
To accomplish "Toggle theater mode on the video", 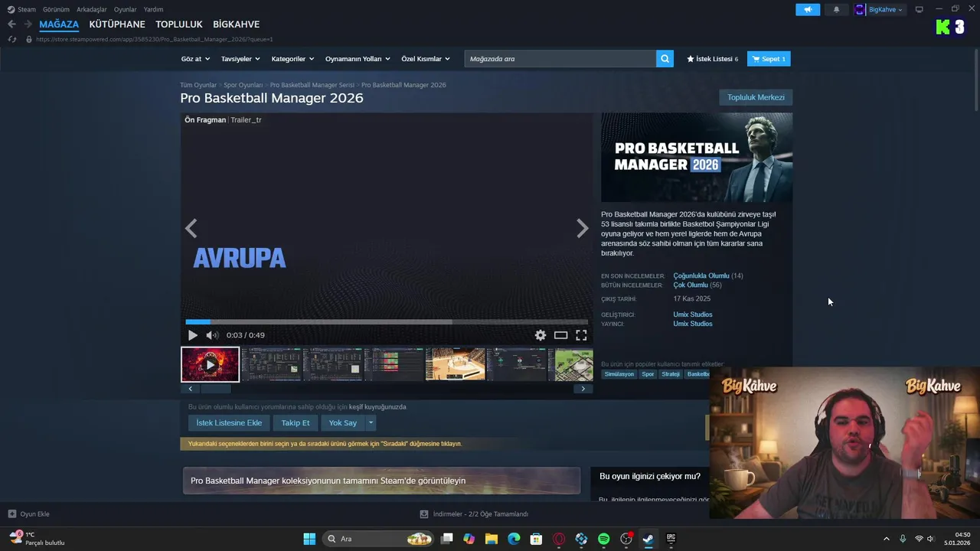I will pyautogui.click(x=561, y=335).
